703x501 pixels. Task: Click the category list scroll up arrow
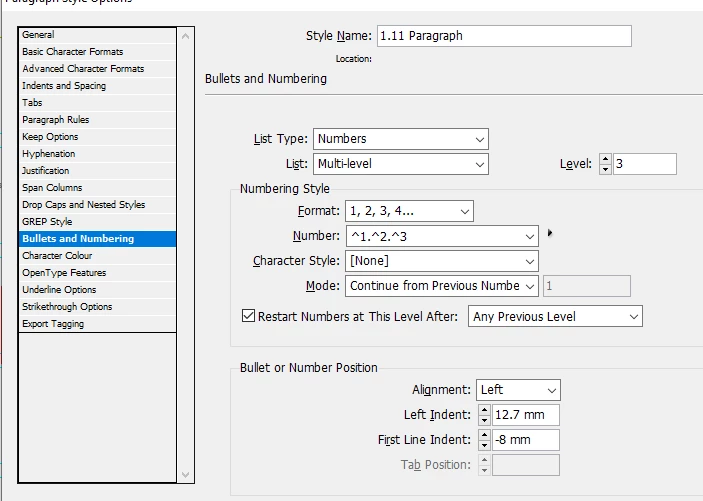point(185,36)
